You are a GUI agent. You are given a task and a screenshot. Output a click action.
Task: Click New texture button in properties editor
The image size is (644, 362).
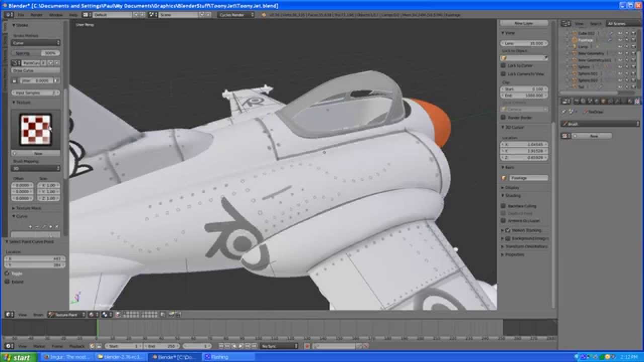click(x=593, y=136)
